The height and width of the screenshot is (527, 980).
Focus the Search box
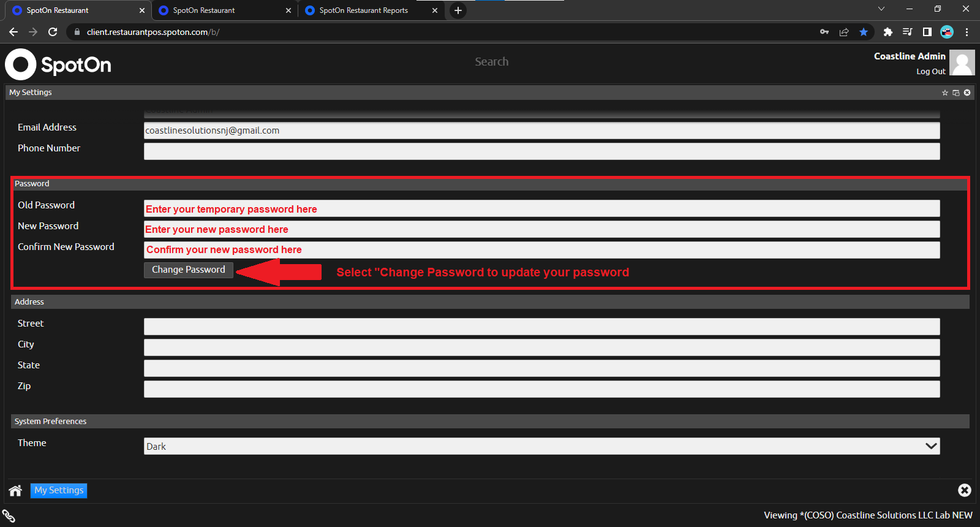point(492,62)
